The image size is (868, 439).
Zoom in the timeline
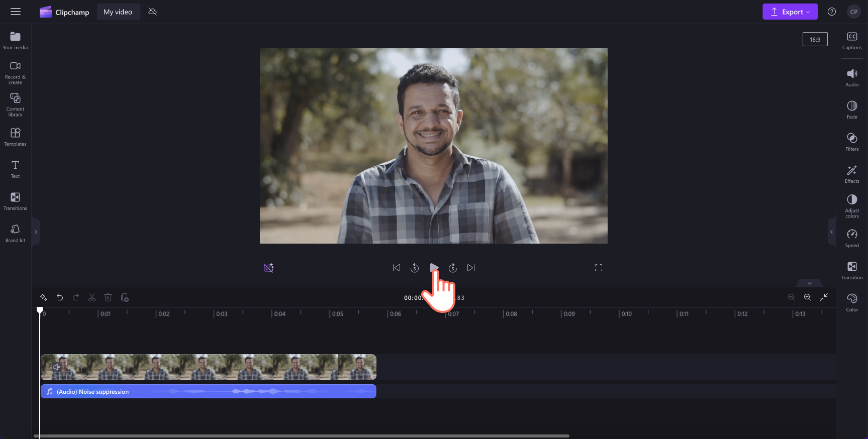[808, 297]
